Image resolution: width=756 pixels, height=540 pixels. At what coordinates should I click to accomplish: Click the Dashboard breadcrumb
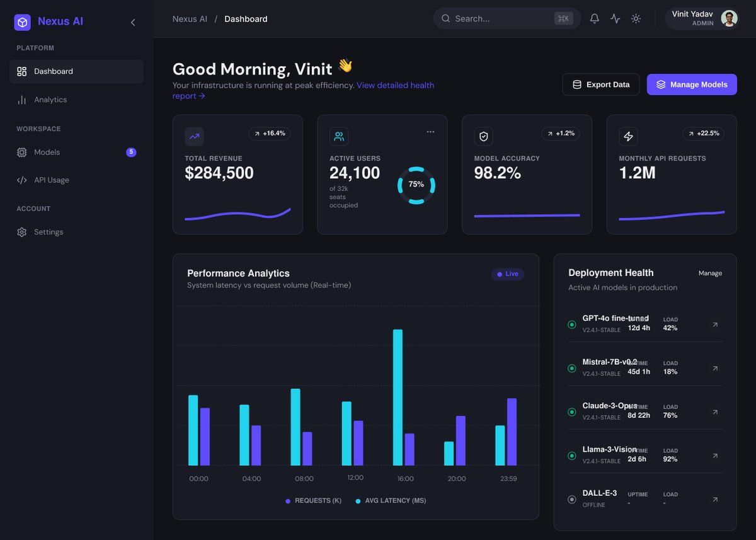[246, 19]
